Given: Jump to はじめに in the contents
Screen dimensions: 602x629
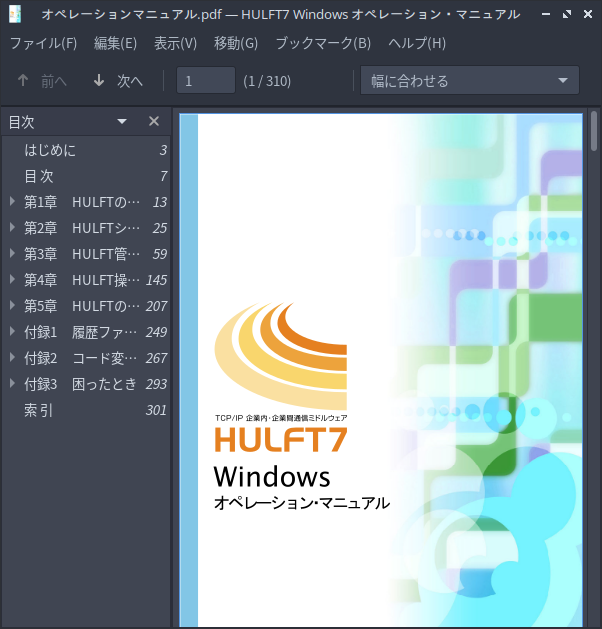Looking at the screenshot, I should tap(86, 150).
